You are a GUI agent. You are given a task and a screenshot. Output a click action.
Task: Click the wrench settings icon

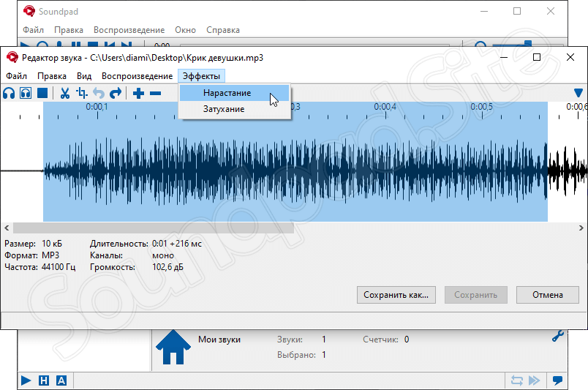tap(557, 337)
